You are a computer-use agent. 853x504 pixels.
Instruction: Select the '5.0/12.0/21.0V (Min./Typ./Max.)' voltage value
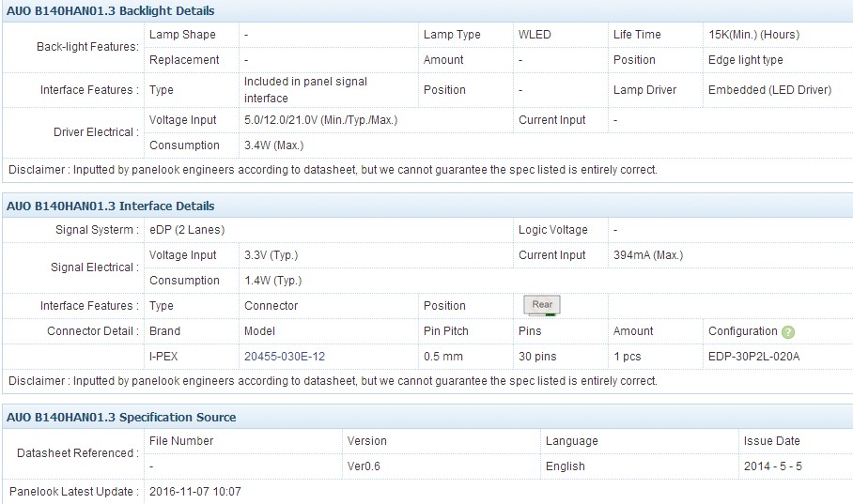(x=321, y=120)
